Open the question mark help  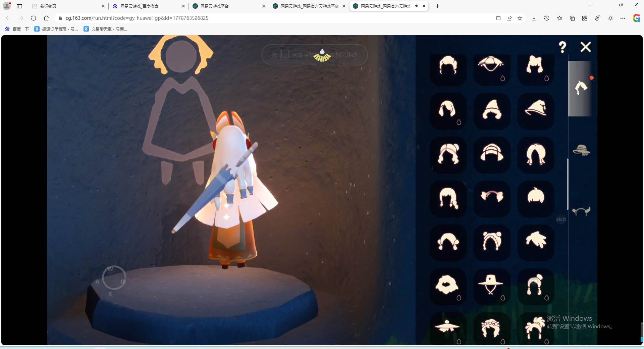coord(562,47)
